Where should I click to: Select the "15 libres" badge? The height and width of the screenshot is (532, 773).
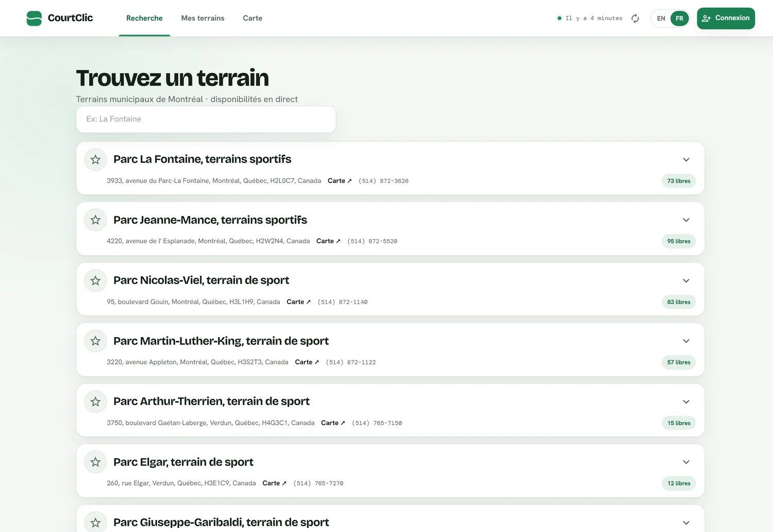click(x=679, y=423)
